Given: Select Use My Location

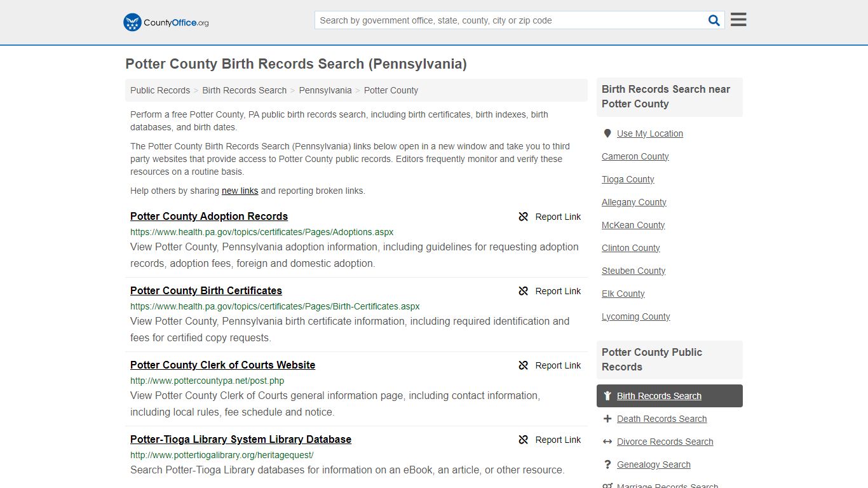Looking at the screenshot, I should click(x=650, y=133).
